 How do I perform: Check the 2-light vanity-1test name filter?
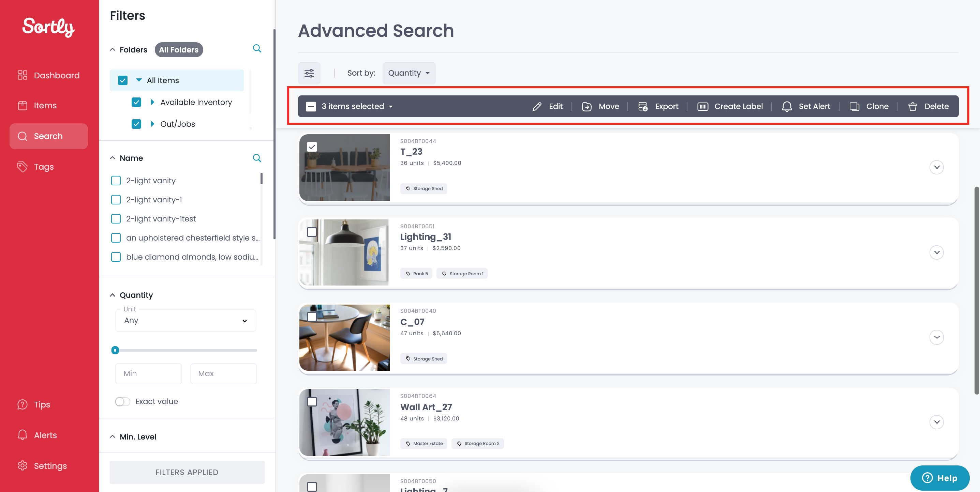point(116,219)
